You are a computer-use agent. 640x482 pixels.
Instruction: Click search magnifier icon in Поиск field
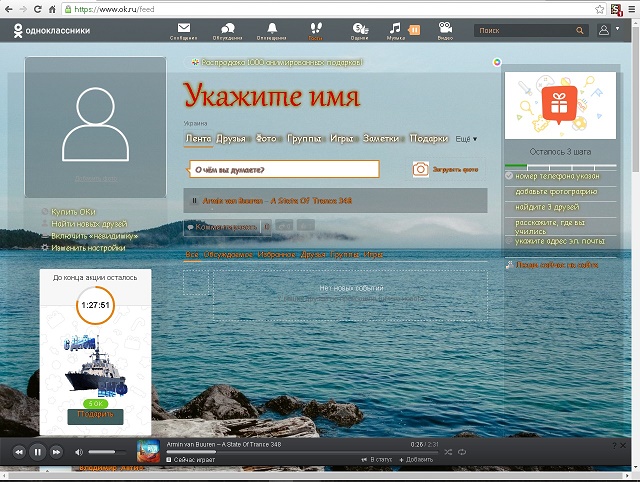pyautogui.click(x=580, y=31)
